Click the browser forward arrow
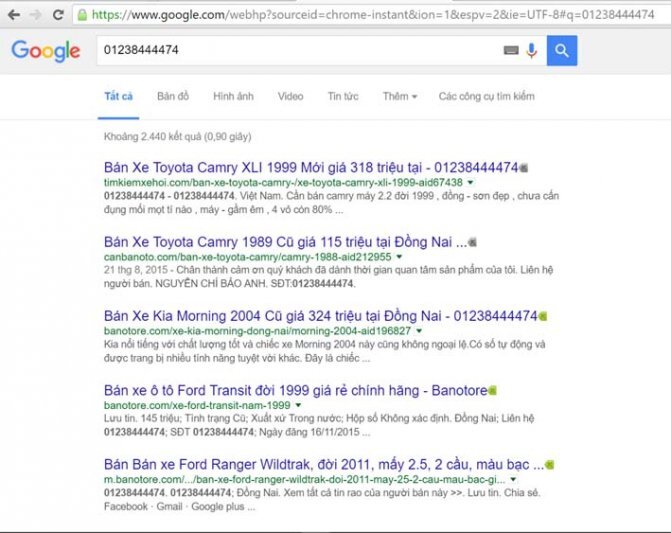The image size is (671, 533). (x=36, y=15)
